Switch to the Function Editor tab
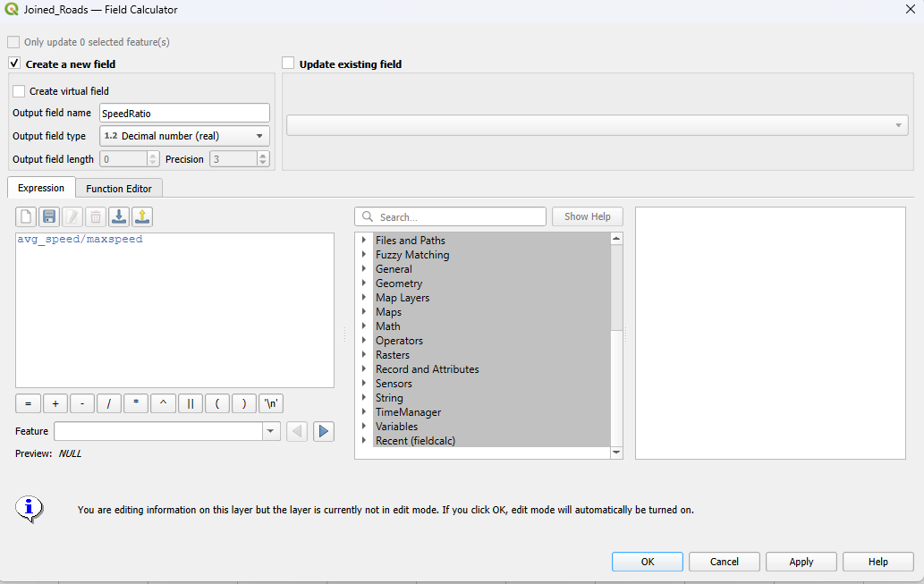The image size is (924, 584). pos(118,189)
